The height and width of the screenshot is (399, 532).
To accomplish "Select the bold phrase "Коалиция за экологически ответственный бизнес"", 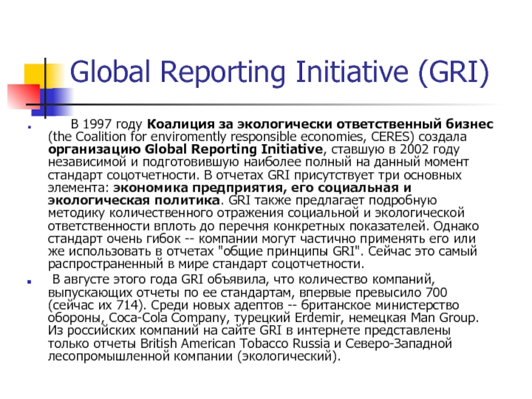I will pyautogui.click(x=320, y=124).
